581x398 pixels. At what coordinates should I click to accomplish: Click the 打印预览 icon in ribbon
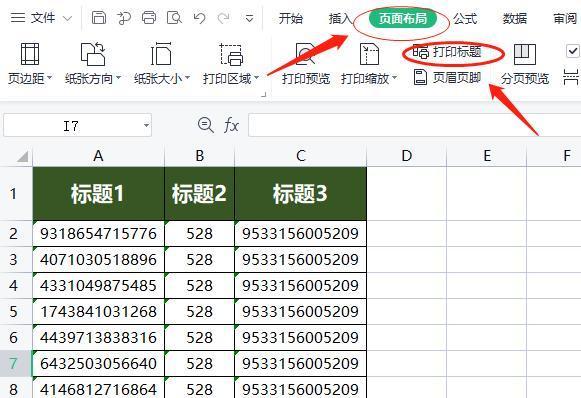(306, 54)
